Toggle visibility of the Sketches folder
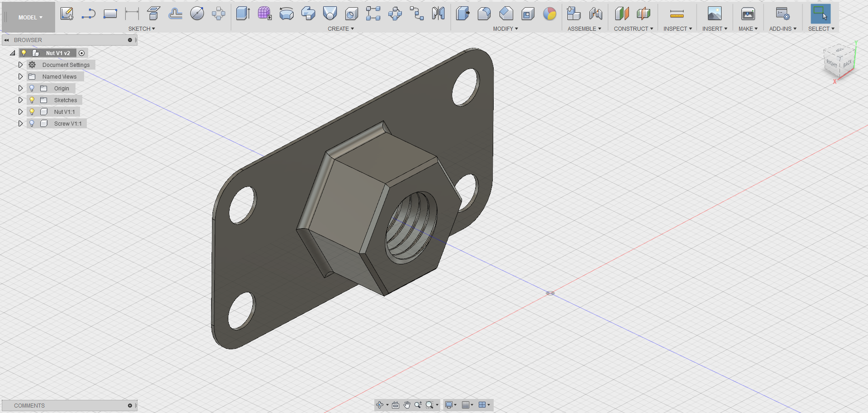Screen dimensions: 868x413 click(32, 100)
